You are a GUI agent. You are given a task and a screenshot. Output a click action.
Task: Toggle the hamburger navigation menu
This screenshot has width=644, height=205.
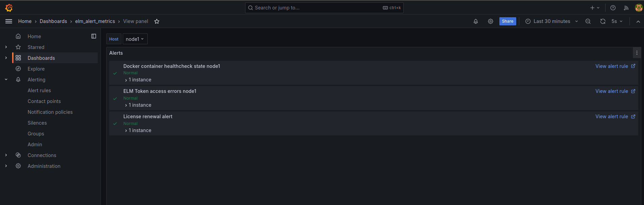point(9,21)
